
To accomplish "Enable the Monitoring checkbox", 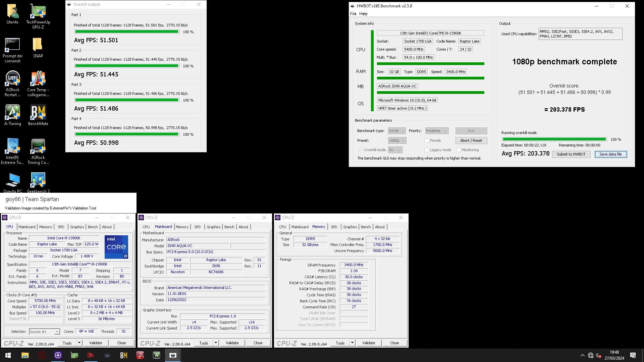I will (x=459, y=150).
